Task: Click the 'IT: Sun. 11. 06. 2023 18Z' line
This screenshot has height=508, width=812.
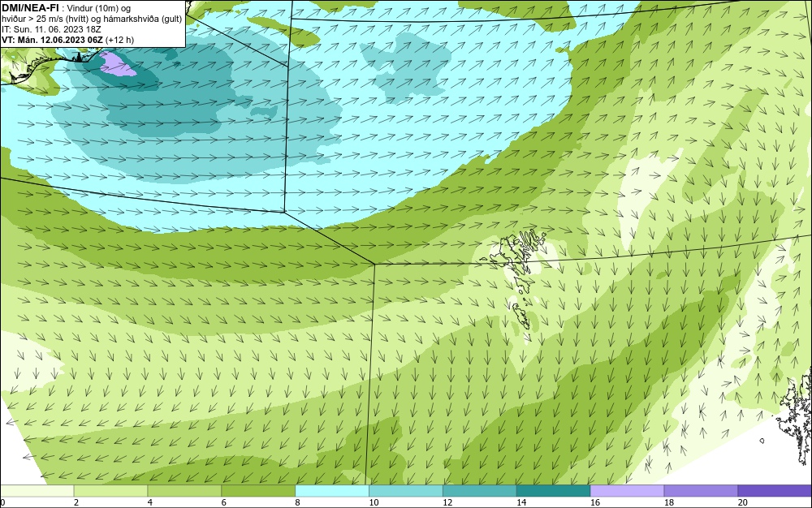Action: (x=50, y=29)
